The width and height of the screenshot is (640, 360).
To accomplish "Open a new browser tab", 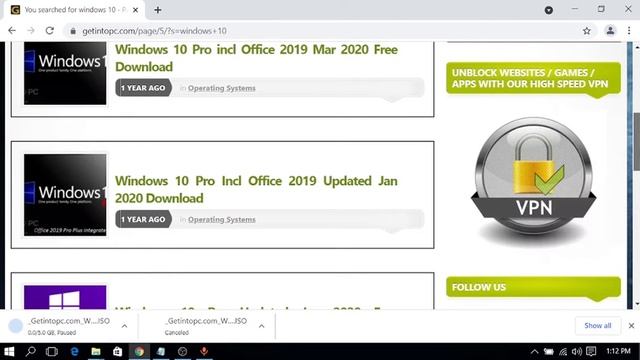I will (x=158, y=10).
